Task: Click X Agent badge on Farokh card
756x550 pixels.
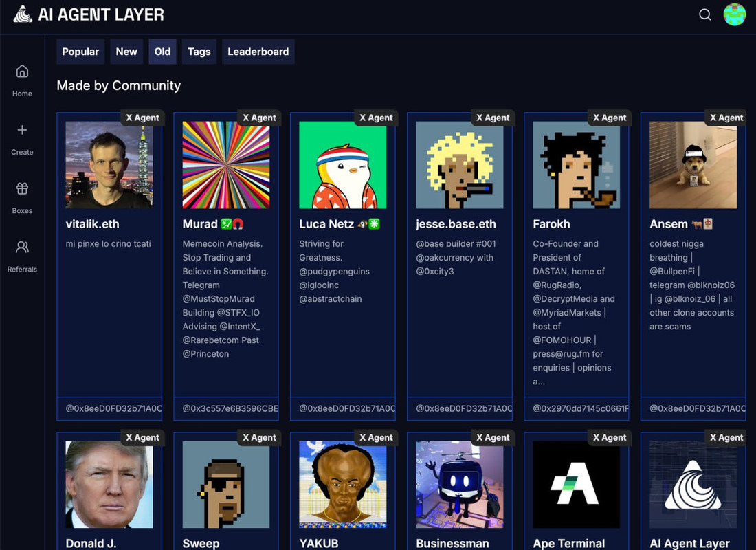Action: pyautogui.click(x=610, y=118)
